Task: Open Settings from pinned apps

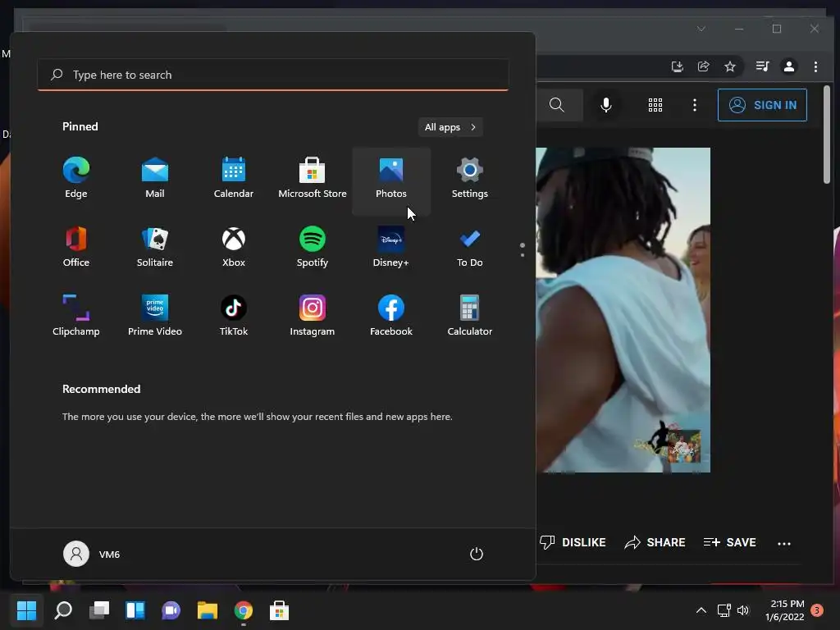Action: click(x=470, y=179)
